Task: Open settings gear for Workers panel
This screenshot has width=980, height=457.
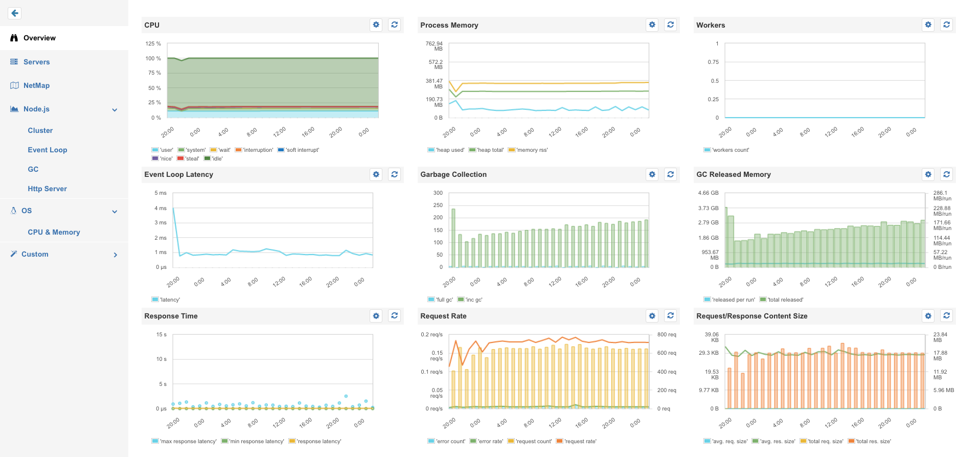Action: pos(928,25)
